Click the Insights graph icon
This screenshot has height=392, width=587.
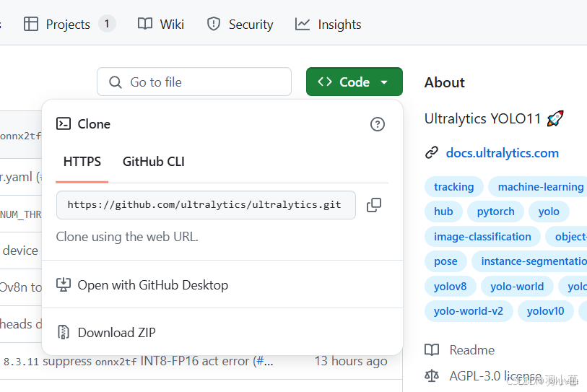(302, 24)
